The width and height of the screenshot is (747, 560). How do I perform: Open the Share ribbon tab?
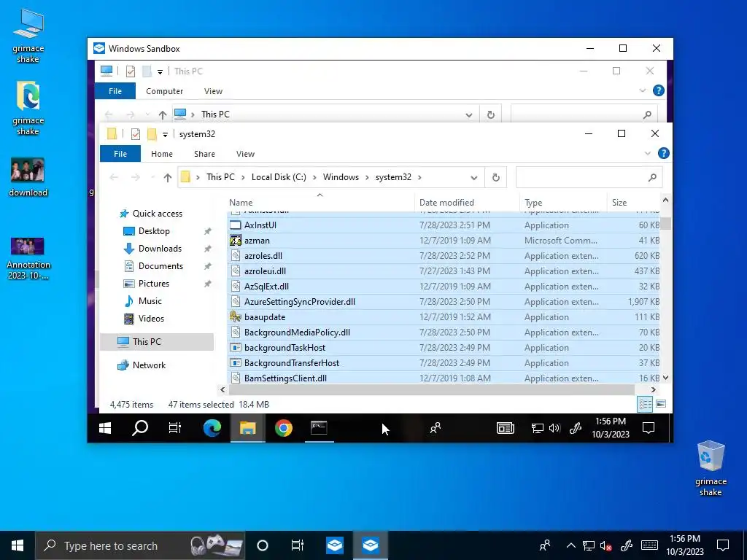coord(204,154)
